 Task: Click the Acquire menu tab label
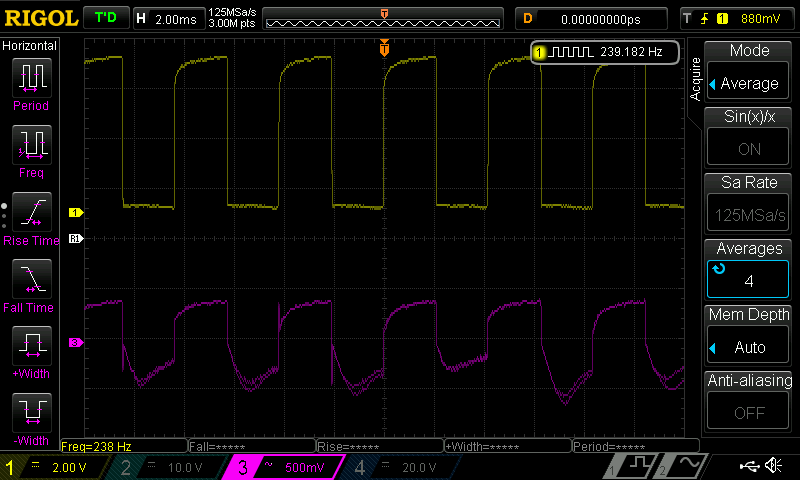tap(695, 79)
